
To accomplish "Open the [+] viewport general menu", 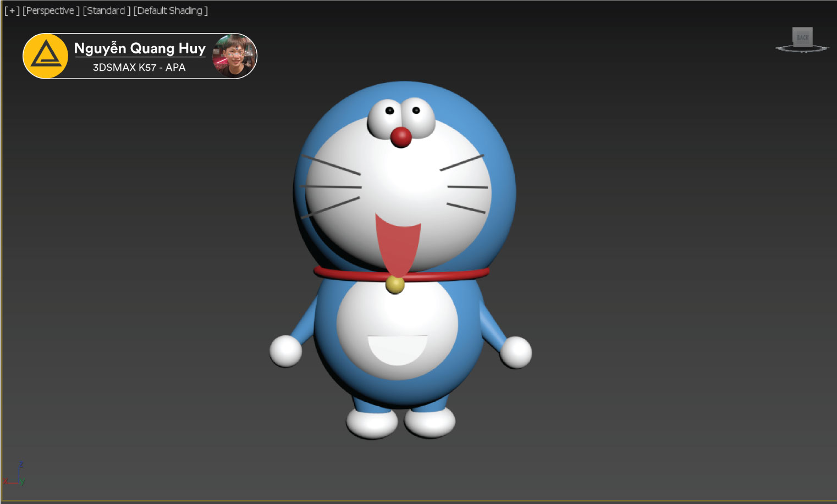I will (12, 11).
